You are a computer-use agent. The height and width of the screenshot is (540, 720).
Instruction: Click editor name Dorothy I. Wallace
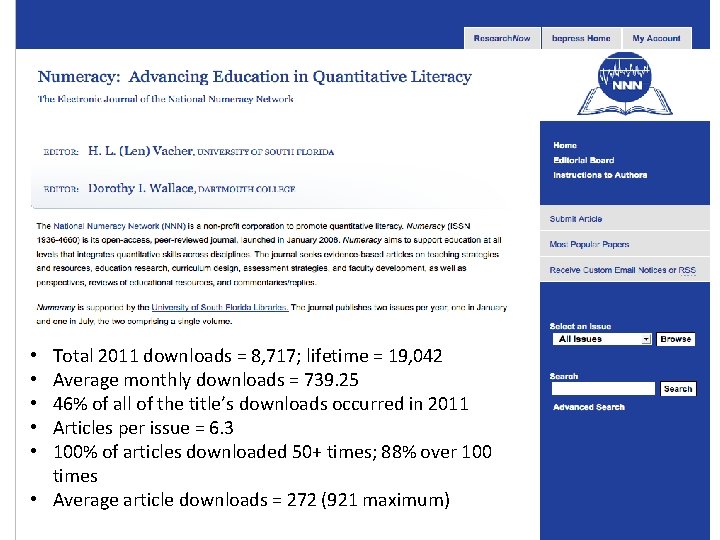point(141,188)
